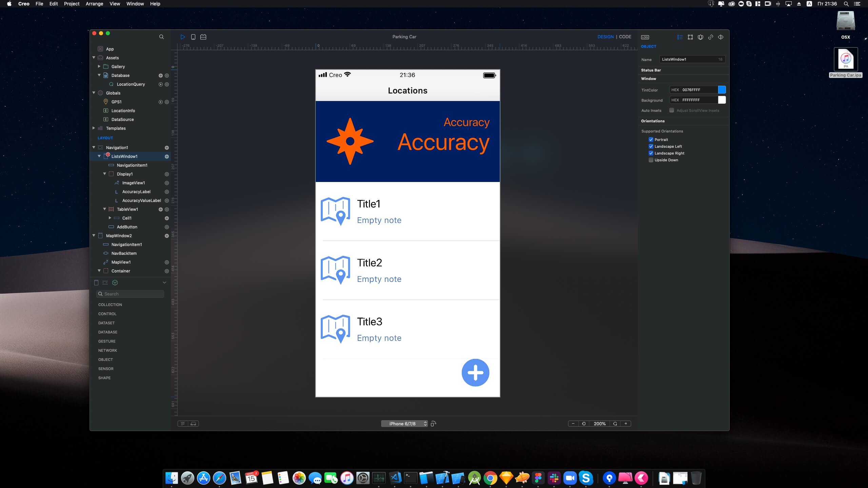Uncheck the Portrait orientation checkbox
Screen dimensions: 868x488
click(651, 140)
